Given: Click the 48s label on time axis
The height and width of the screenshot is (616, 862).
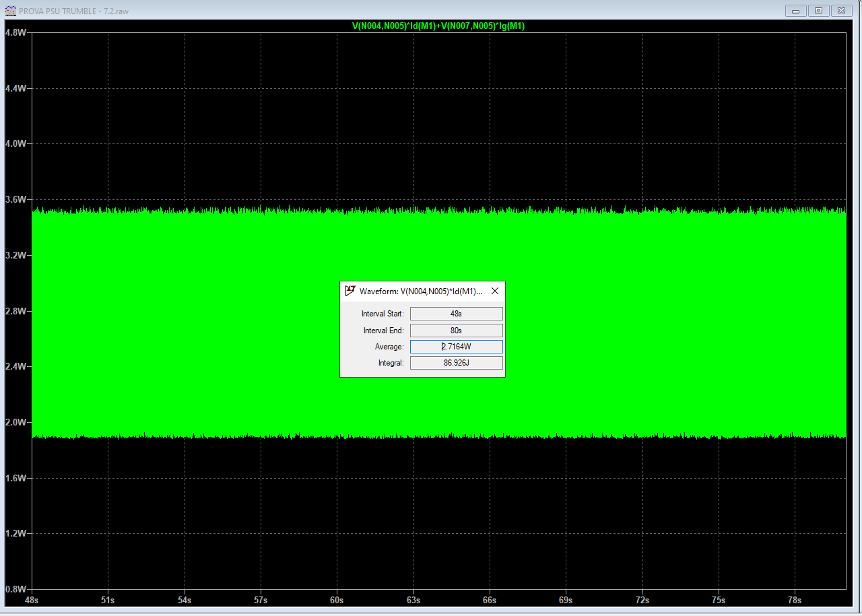Looking at the screenshot, I should [32, 600].
